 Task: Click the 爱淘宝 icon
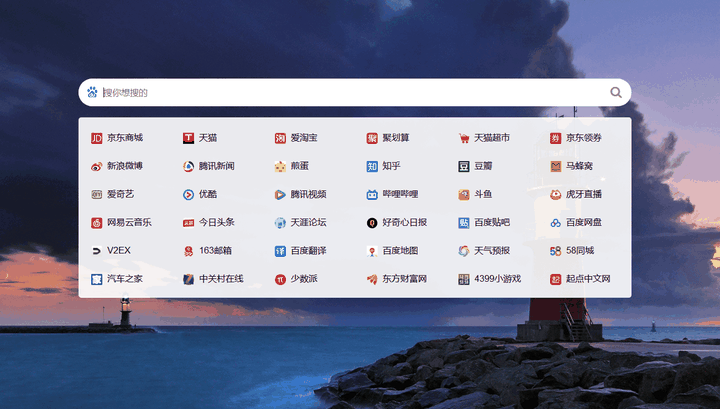(280, 138)
